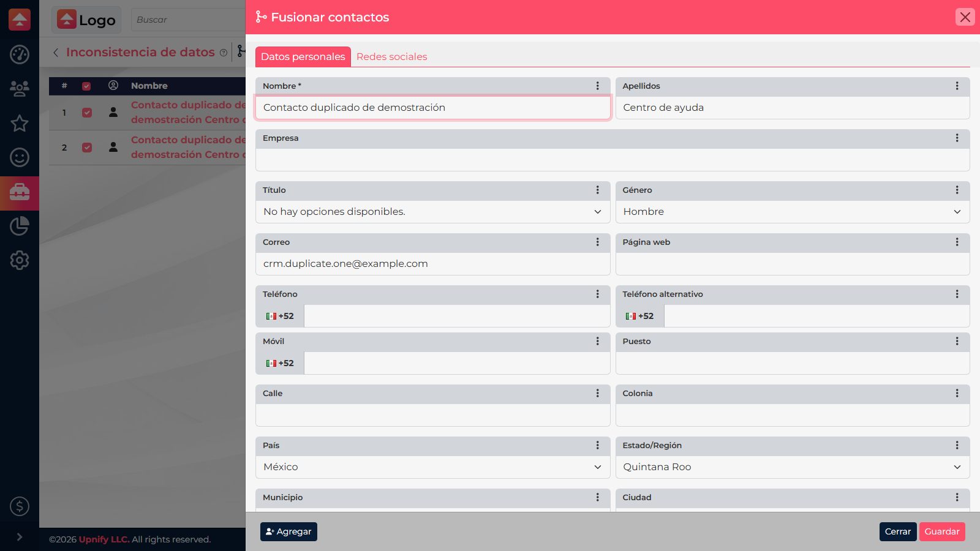Click the Correo input field
Screen dimensions: 980x551
[x=433, y=264]
